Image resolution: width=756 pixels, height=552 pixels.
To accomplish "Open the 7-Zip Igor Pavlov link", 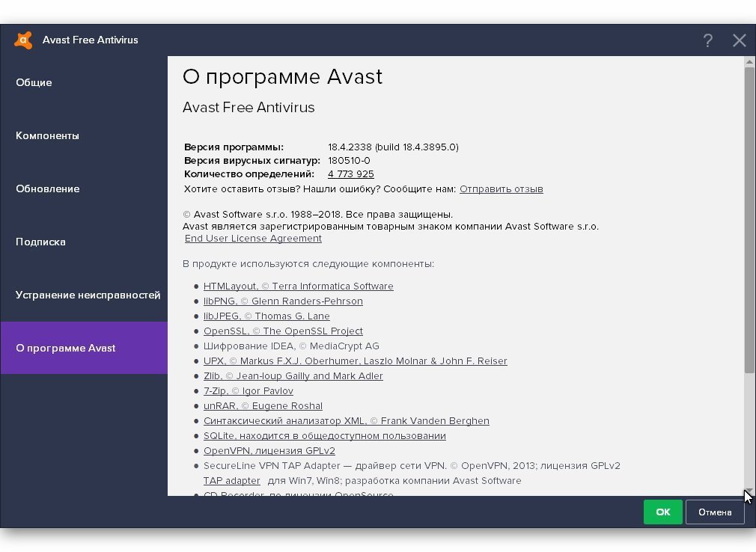I will pos(249,390).
